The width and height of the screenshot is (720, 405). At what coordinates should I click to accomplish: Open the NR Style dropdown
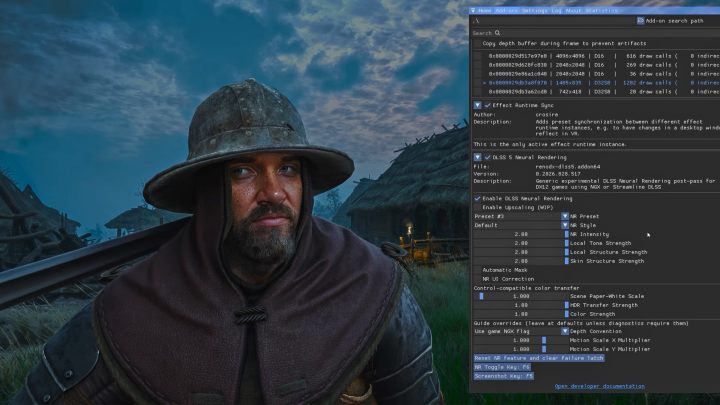[x=521, y=225]
